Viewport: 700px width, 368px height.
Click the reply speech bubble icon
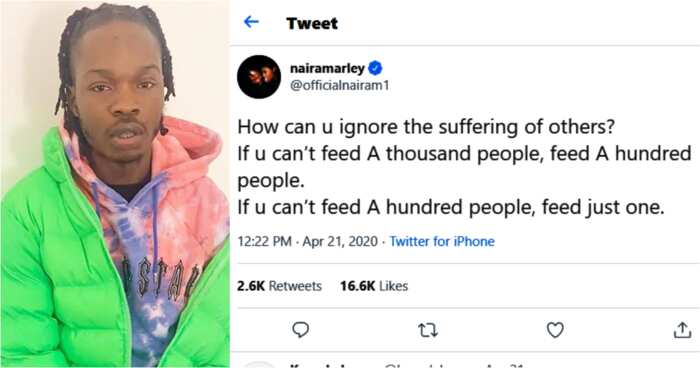tap(300, 330)
